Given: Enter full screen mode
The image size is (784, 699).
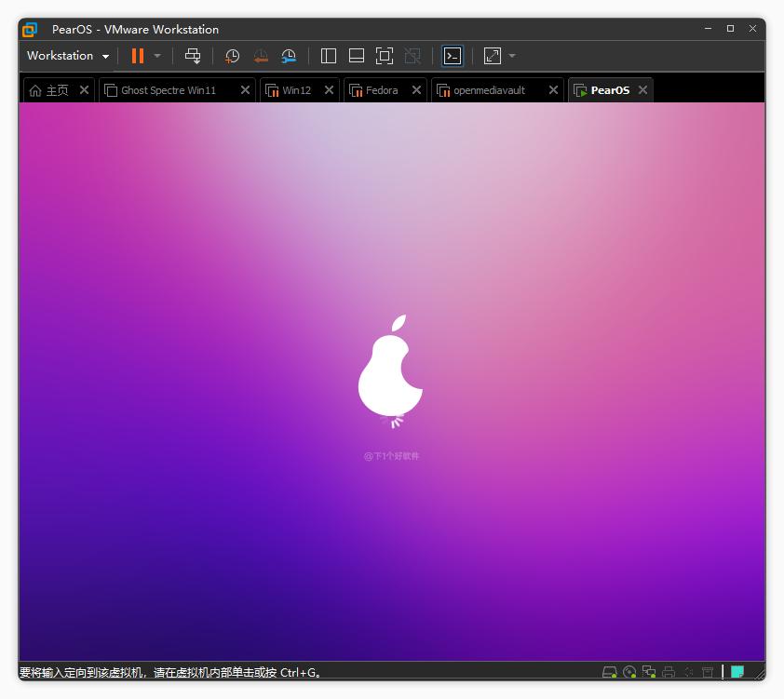Looking at the screenshot, I should coord(385,56).
